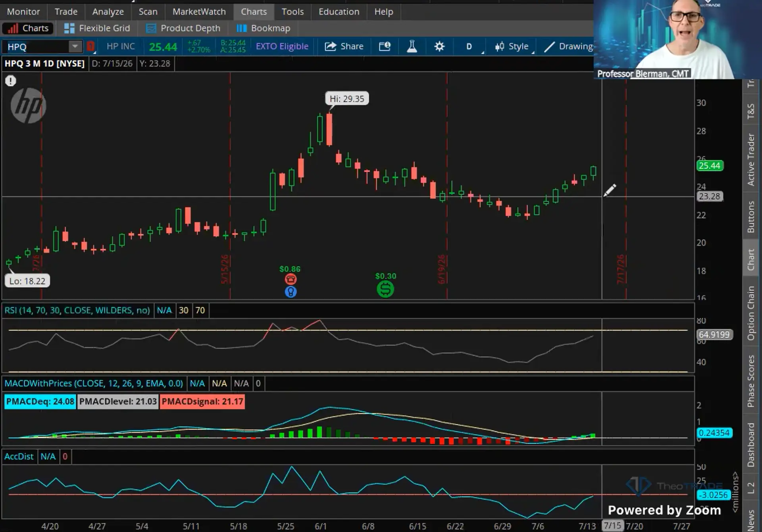The width and height of the screenshot is (762, 532).
Task: Switch to the Product Depth sub-tab
Action: click(x=183, y=28)
